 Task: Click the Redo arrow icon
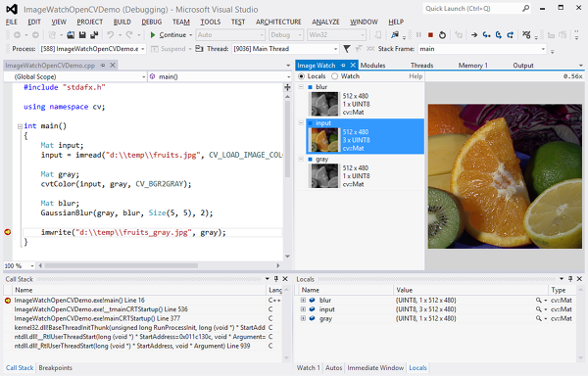pyautogui.click(x=129, y=35)
